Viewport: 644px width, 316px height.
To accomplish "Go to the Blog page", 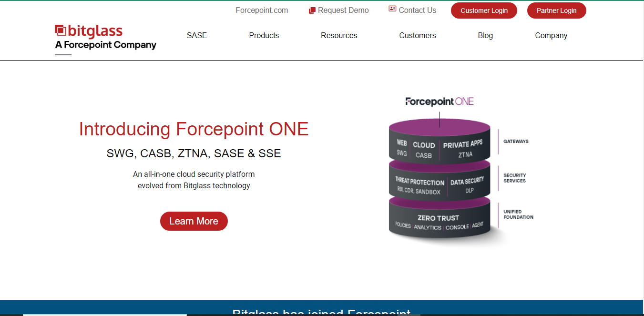I will [x=485, y=35].
